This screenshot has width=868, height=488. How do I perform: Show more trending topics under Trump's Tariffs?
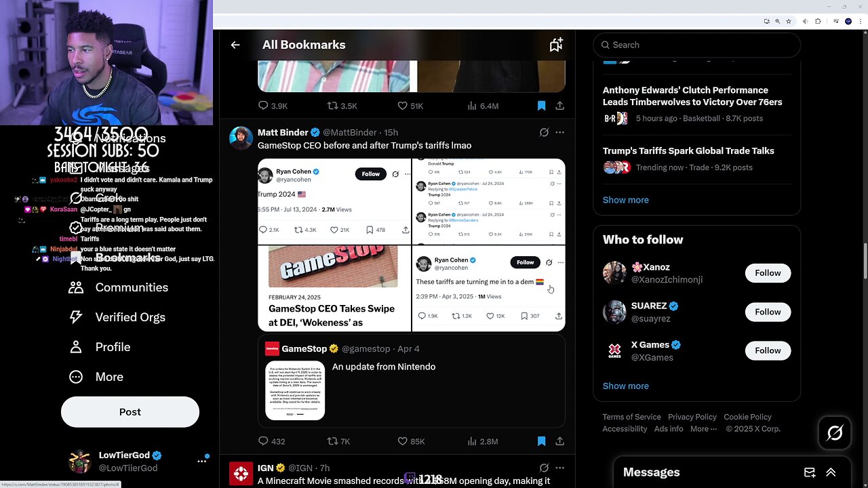tap(626, 200)
